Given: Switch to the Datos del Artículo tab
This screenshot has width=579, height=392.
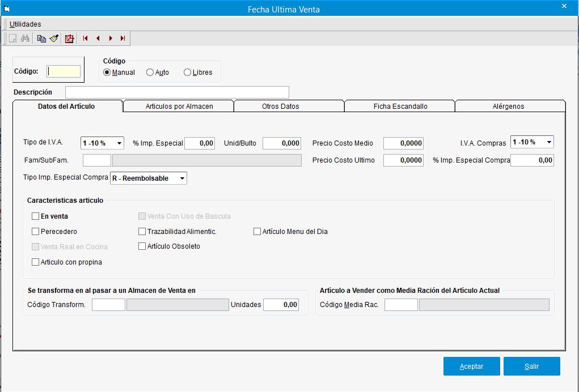Looking at the screenshot, I should pyautogui.click(x=66, y=106).
